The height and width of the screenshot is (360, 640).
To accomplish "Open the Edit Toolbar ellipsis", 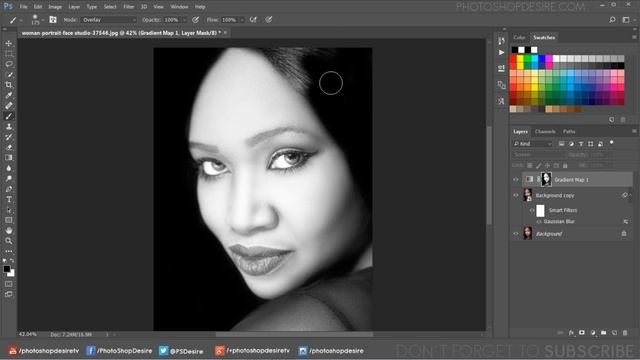I will click(9, 251).
